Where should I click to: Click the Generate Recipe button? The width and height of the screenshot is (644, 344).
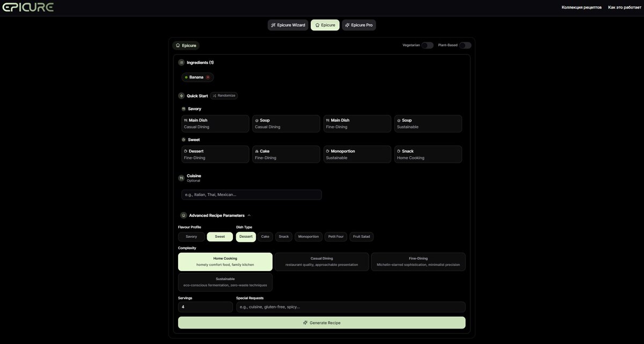click(322, 323)
